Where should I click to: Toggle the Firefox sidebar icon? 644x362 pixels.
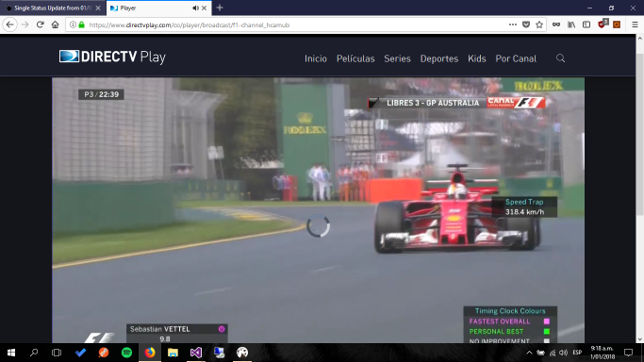click(x=586, y=25)
